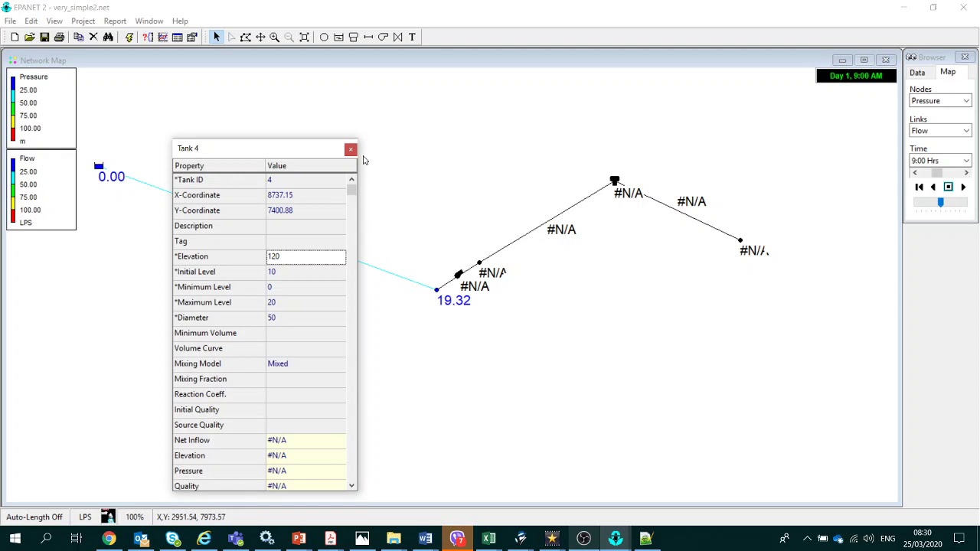The height and width of the screenshot is (551, 980).
Task: Save the project with floppy disk icon
Action: click(x=44, y=37)
